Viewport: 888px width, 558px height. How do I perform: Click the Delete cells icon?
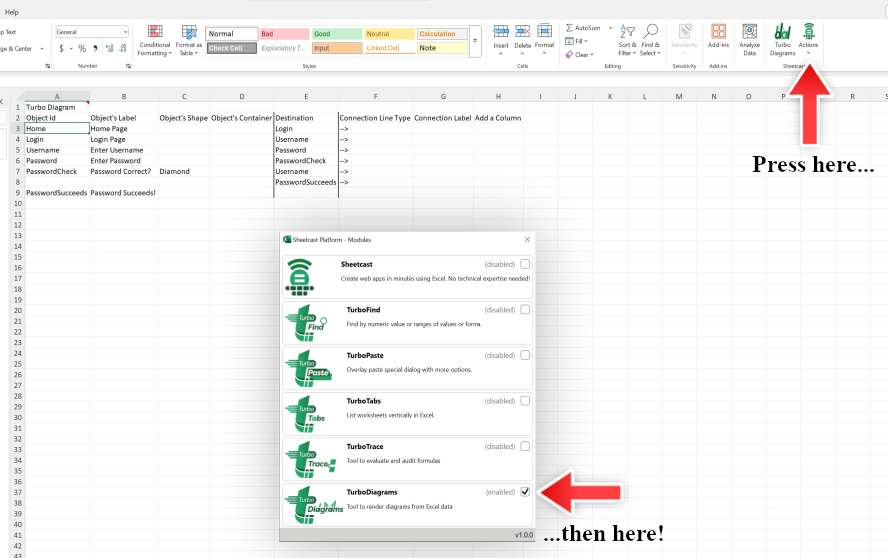[522, 31]
